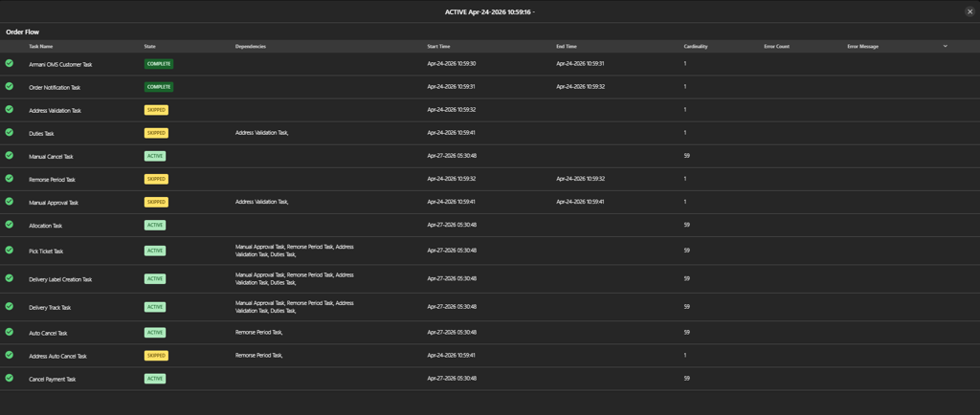The width and height of the screenshot is (980, 415).
Task: Click the ACTIVE badge for Delivery Label Creation Task
Action: pos(155,279)
